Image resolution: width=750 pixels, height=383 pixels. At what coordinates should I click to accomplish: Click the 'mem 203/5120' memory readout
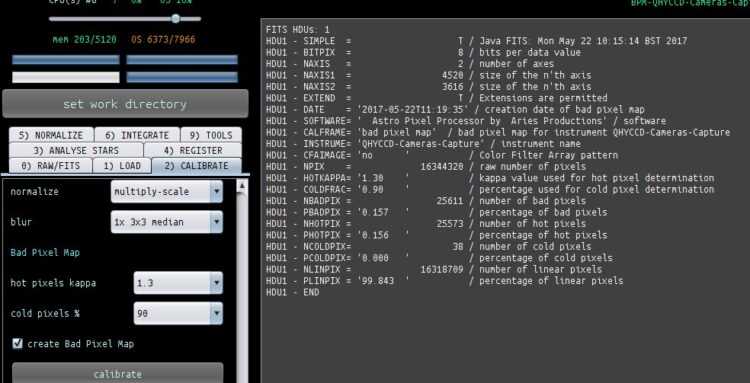(x=84, y=40)
